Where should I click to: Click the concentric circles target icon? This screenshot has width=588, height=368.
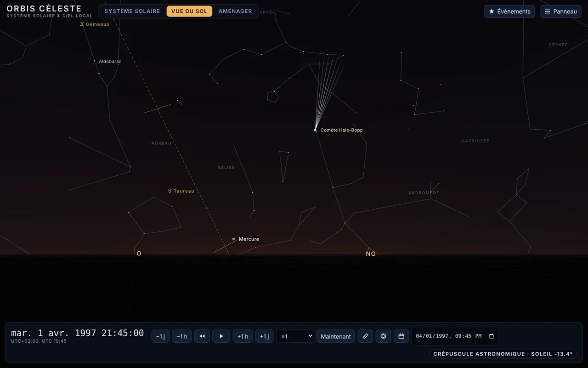coord(383,336)
